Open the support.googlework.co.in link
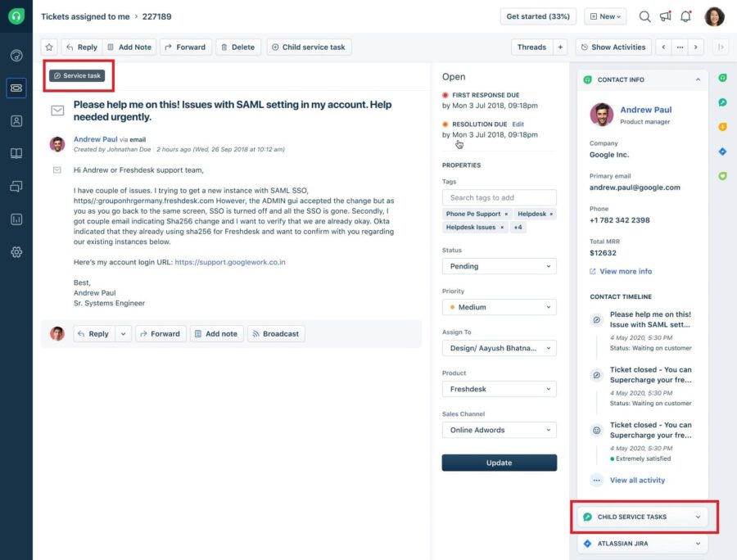This screenshot has height=560, width=737. pos(230,262)
